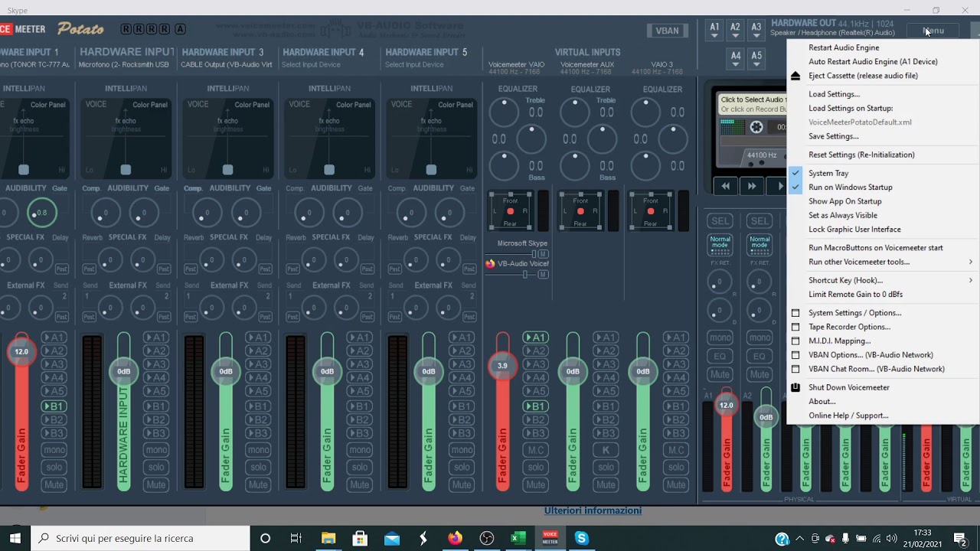The height and width of the screenshot is (551, 980).
Task: Click the help question-mark tray icon
Action: tap(782, 539)
